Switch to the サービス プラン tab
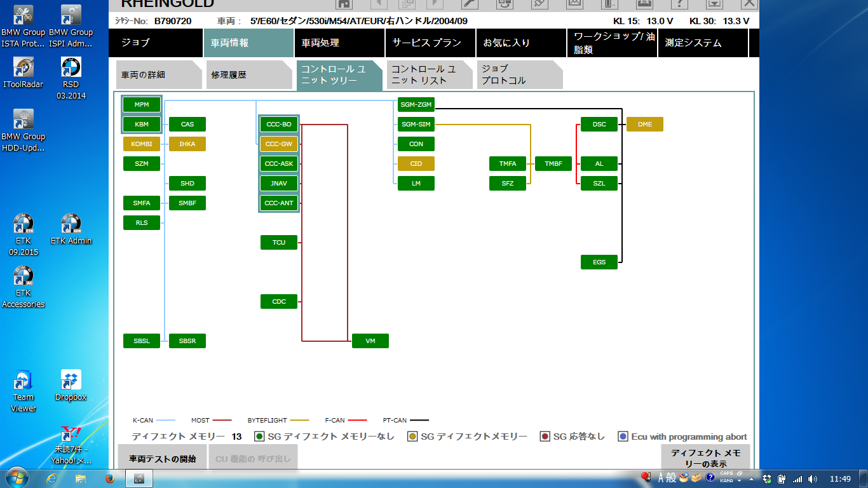This screenshot has height=488, width=868. [x=430, y=43]
